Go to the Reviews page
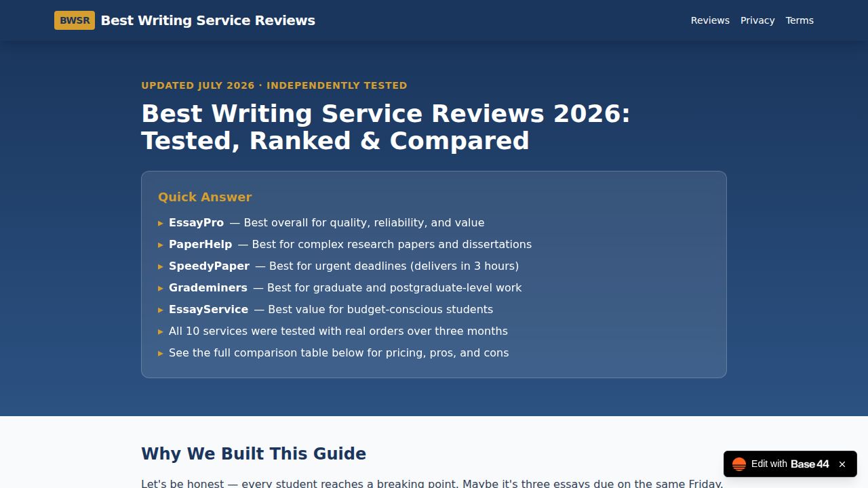 pos(710,20)
